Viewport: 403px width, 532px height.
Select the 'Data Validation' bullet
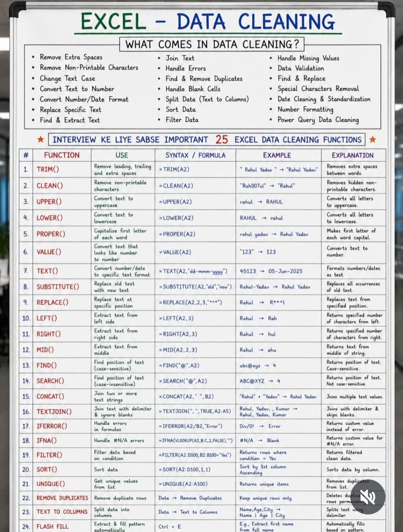pyautogui.click(x=301, y=68)
